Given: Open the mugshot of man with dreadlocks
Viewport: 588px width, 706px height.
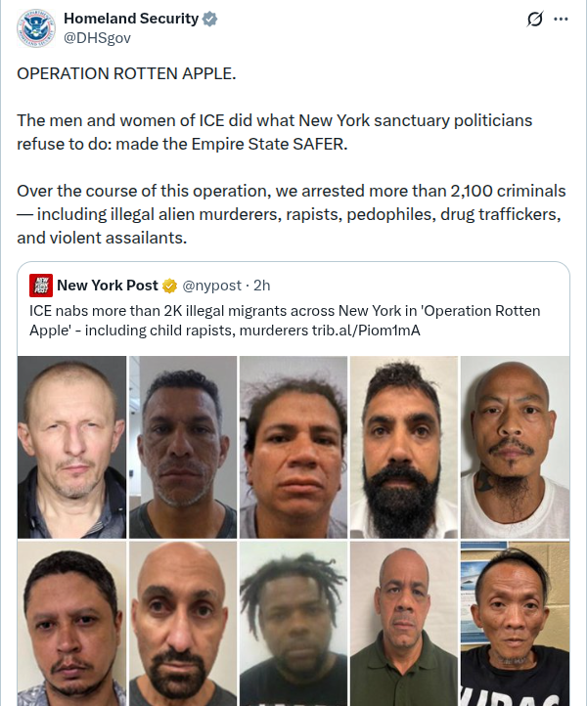Looking at the screenshot, I should pyautogui.click(x=294, y=624).
